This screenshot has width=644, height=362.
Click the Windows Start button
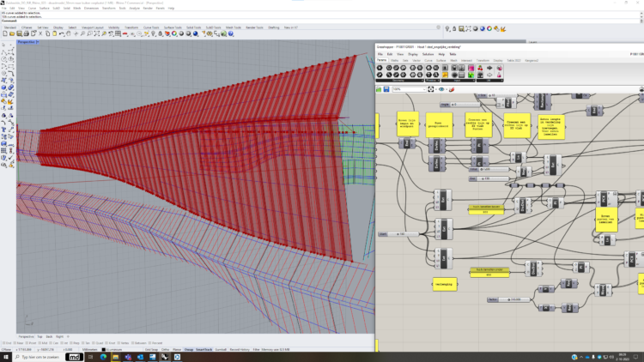[x=5, y=356]
